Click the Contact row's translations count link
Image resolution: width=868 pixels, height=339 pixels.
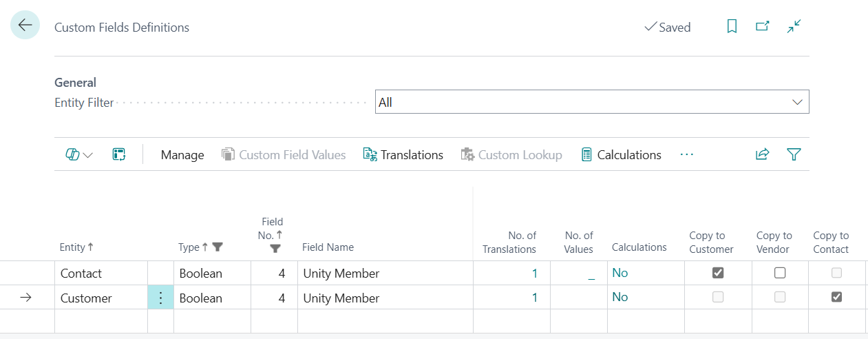click(534, 274)
